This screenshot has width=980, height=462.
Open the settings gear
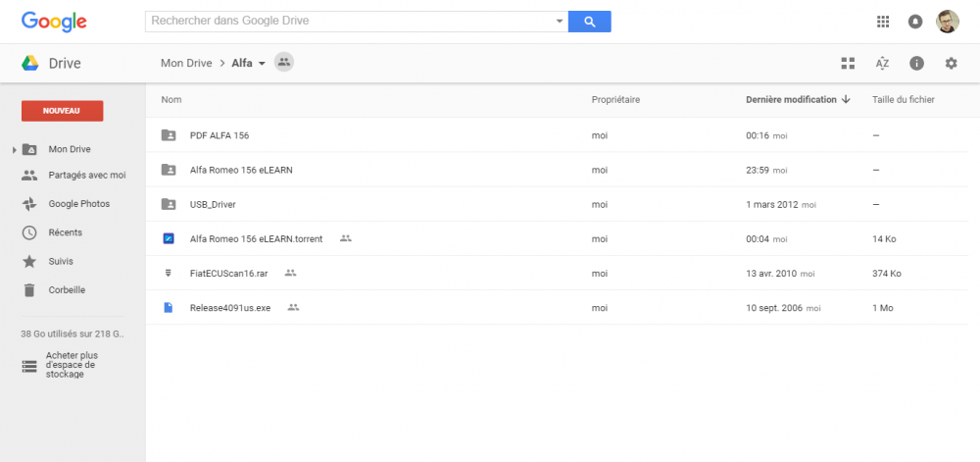pyautogui.click(x=951, y=63)
